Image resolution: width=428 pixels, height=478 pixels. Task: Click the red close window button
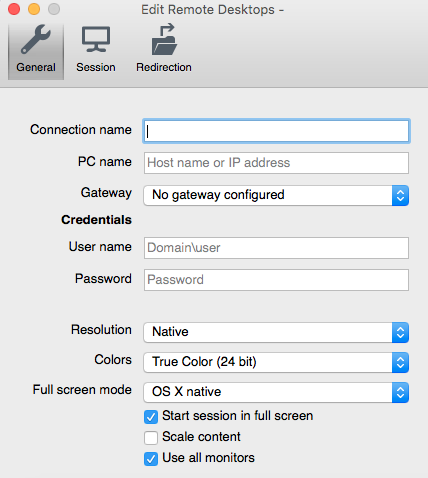[x=14, y=9]
